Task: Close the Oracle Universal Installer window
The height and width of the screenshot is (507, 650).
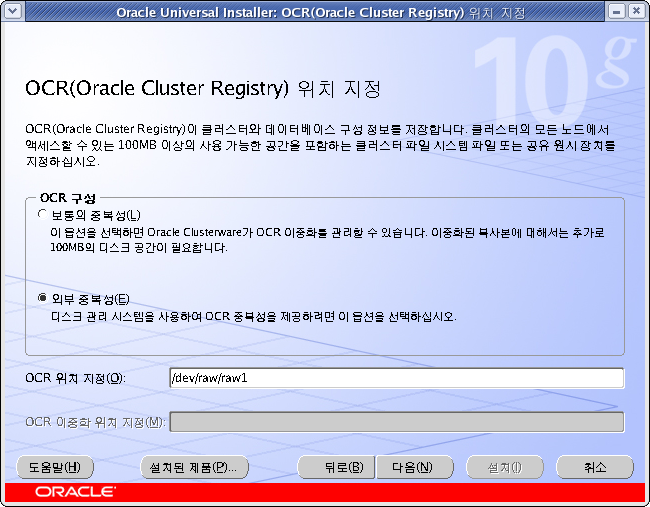Action: pyautogui.click(x=636, y=11)
